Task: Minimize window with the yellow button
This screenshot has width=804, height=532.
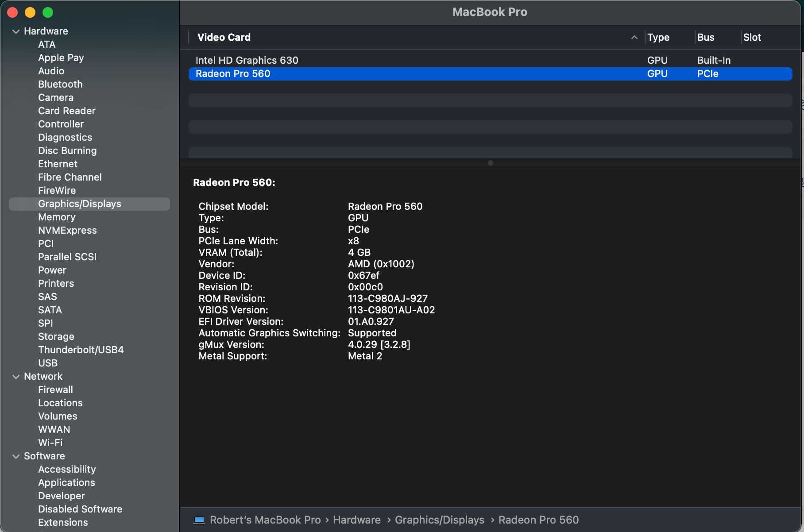Action: [30, 12]
